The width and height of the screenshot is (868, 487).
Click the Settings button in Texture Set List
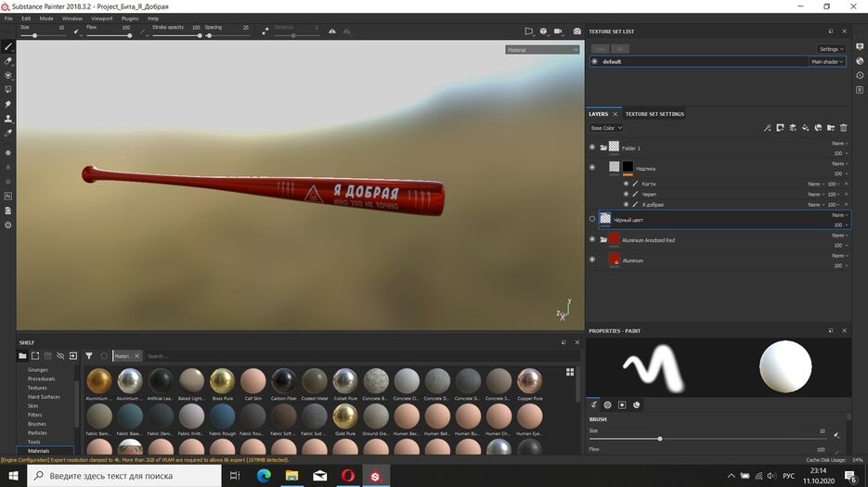[x=830, y=48]
